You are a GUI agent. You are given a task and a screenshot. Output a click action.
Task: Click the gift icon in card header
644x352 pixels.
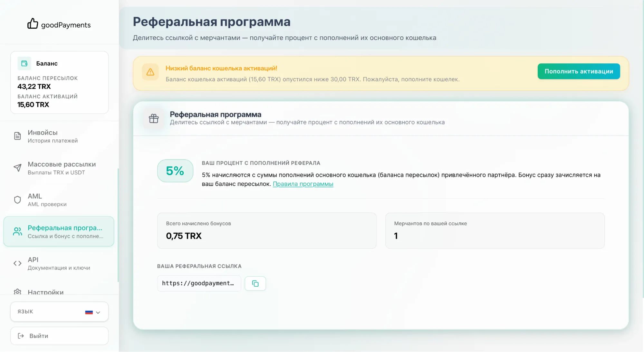click(x=154, y=118)
